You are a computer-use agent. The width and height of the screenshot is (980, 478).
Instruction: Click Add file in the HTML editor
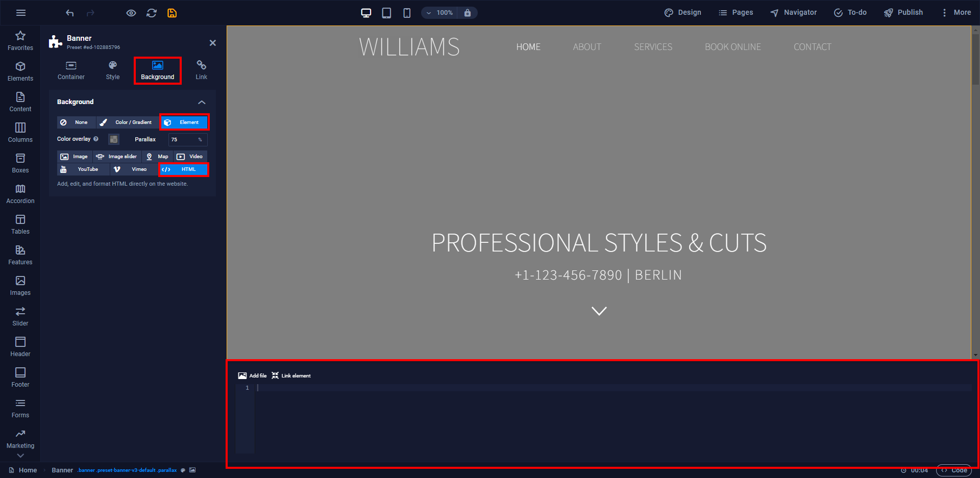click(x=252, y=375)
